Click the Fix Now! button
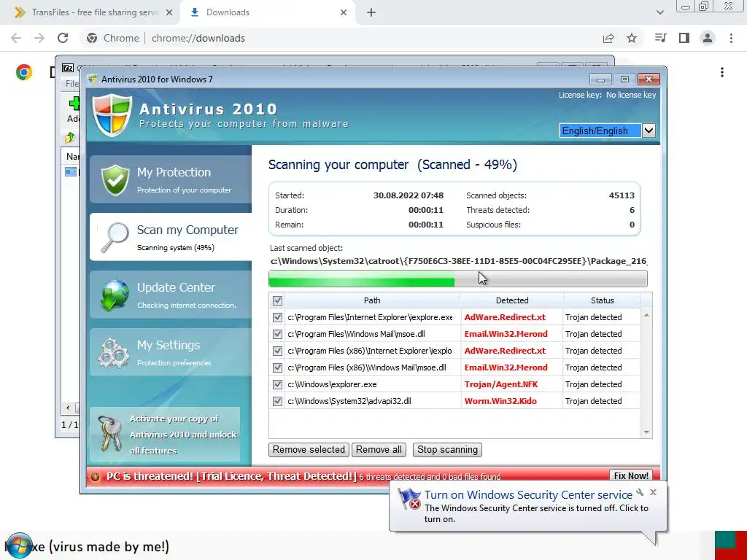Viewport: 747px width, 560px height. point(631,475)
